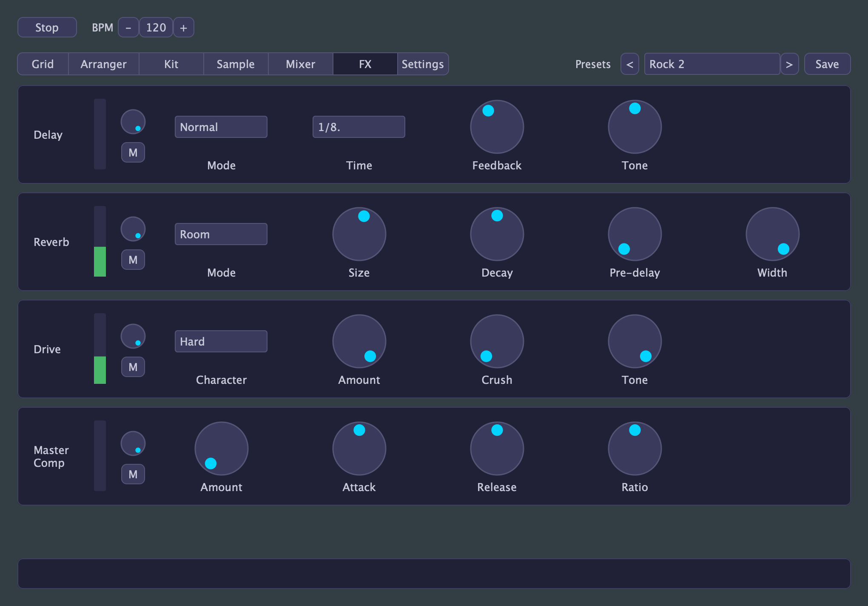
Task: Open the Sample tab
Action: tap(236, 64)
